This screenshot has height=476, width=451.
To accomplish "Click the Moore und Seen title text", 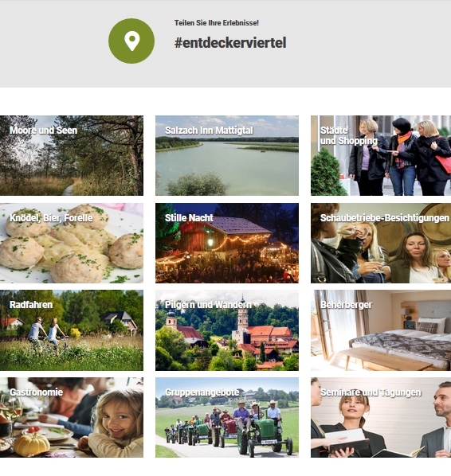I will [x=44, y=131].
